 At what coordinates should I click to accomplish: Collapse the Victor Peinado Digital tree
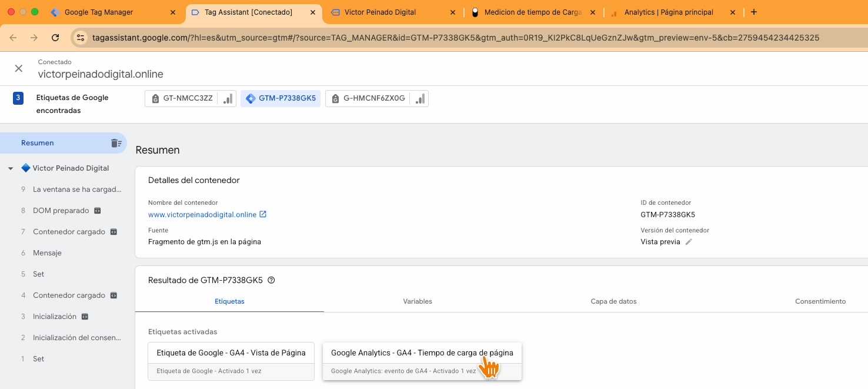point(11,168)
